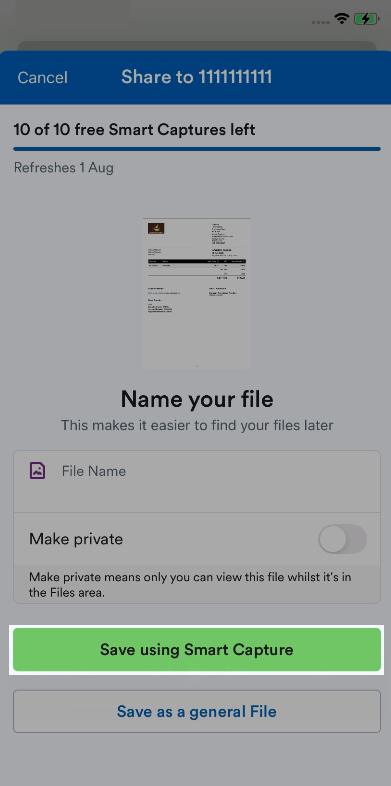Tap the Wi-Fi status icon
This screenshot has height=786, width=391.
pyautogui.click(x=342, y=19)
